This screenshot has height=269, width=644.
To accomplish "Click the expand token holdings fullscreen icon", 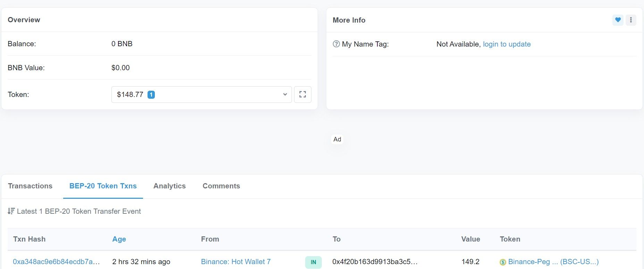I will click(x=302, y=95).
